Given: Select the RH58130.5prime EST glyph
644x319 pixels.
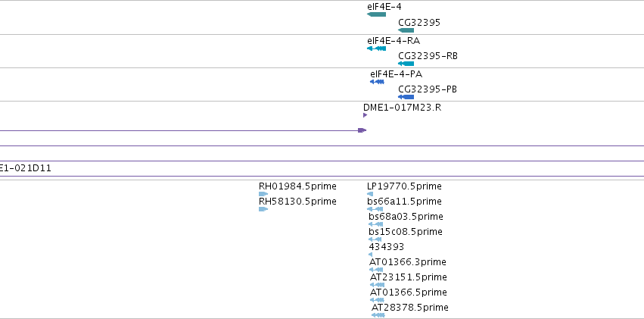Looking at the screenshot, I should tap(263, 209).
